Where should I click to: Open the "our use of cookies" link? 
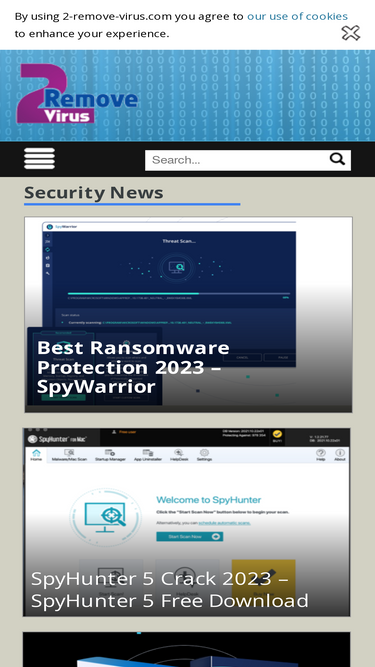point(297,16)
